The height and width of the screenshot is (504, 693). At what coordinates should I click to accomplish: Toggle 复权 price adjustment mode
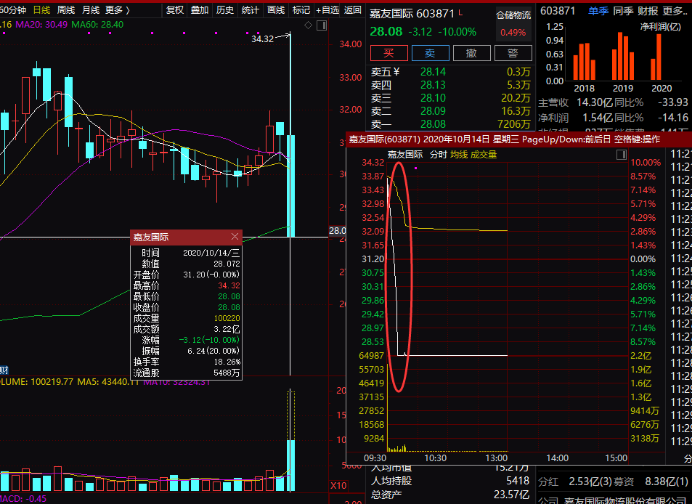click(x=174, y=9)
